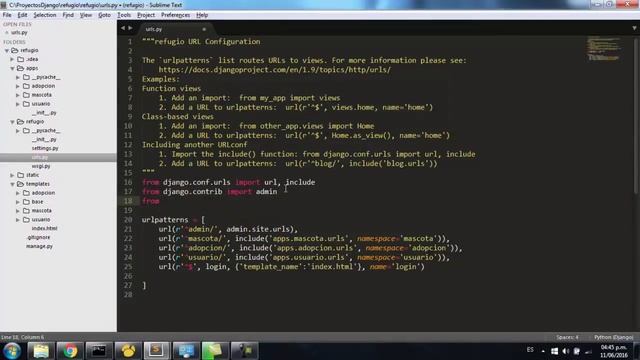Open Google Chrome from the taskbar
The width and height of the screenshot is (640, 360).
click(70, 351)
